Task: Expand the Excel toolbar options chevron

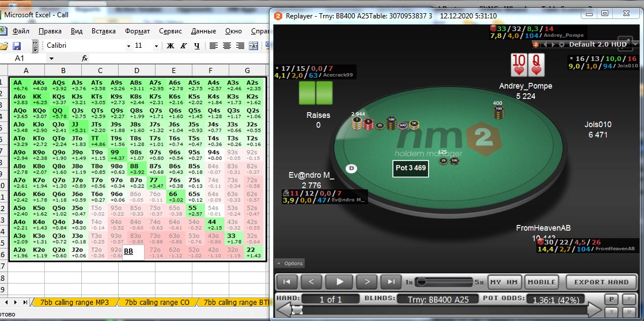Action: pos(35,46)
